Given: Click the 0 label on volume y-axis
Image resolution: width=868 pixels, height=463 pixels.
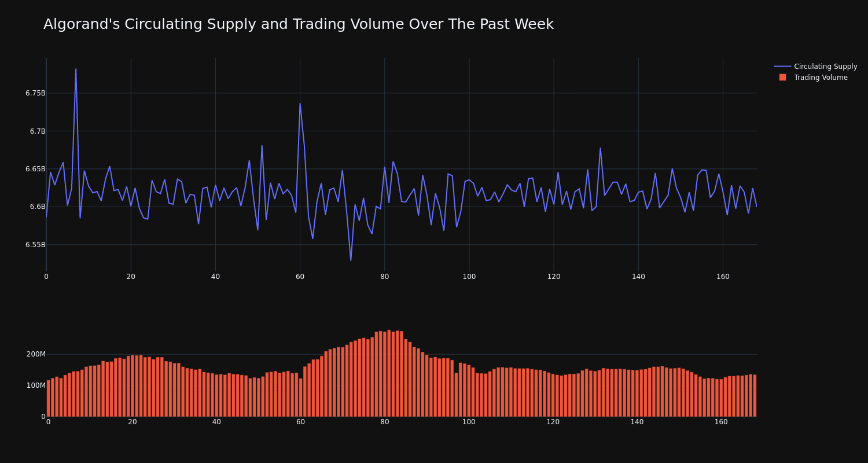Looking at the screenshot, I should tap(43, 416).
